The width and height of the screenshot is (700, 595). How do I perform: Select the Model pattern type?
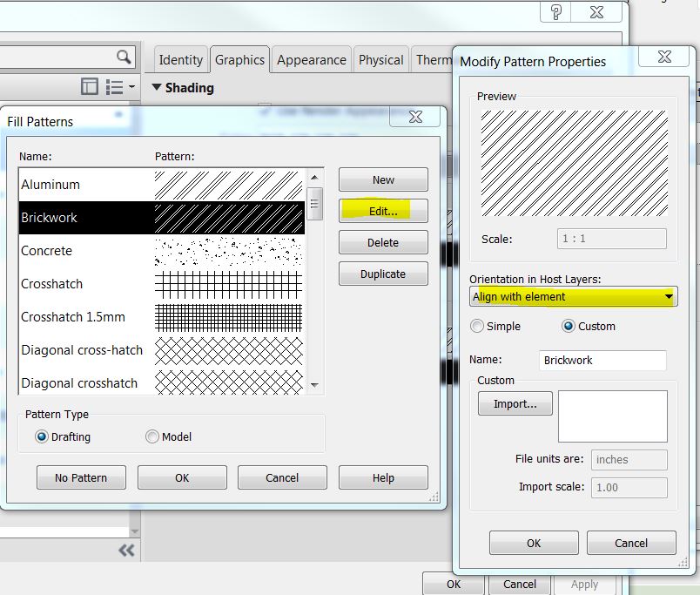(x=153, y=436)
